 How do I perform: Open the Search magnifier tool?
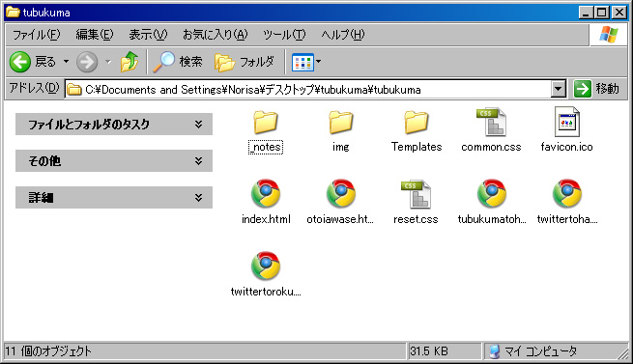pyautogui.click(x=163, y=62)
